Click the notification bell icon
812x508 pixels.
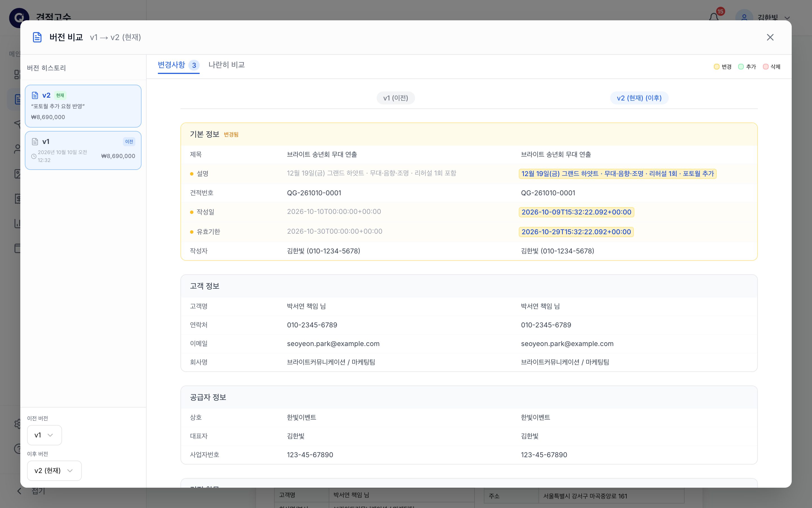coord(714,17)
